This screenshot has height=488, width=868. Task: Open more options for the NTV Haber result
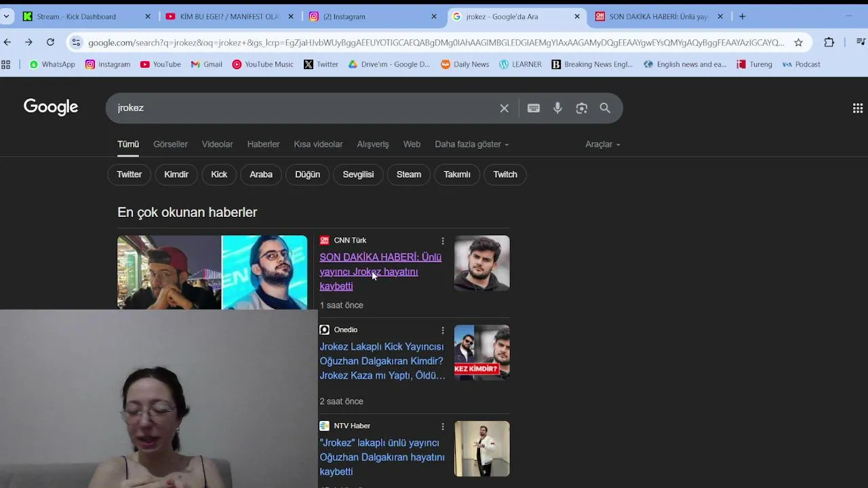click(443, 426)
